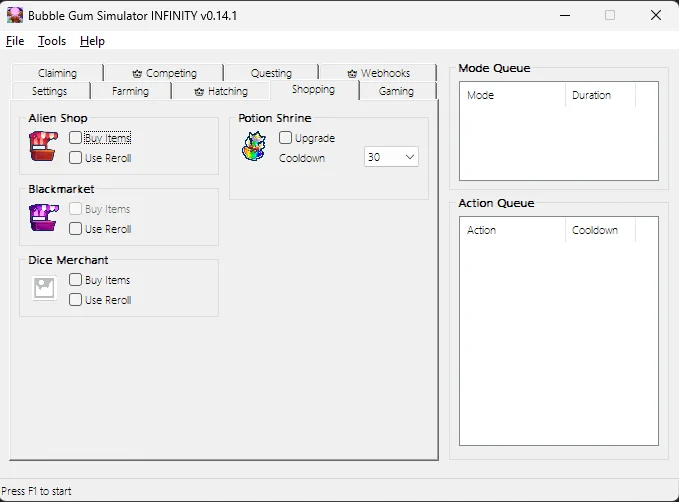Open the Help menu
Image resolution: width=679 pixels, height=502 pixels.
(x=92, y=41)
